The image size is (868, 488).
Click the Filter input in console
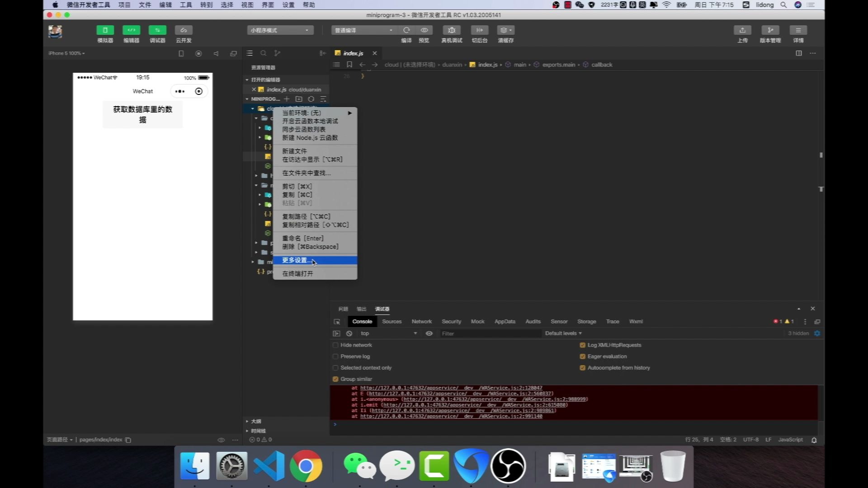[x=491, y=333]
